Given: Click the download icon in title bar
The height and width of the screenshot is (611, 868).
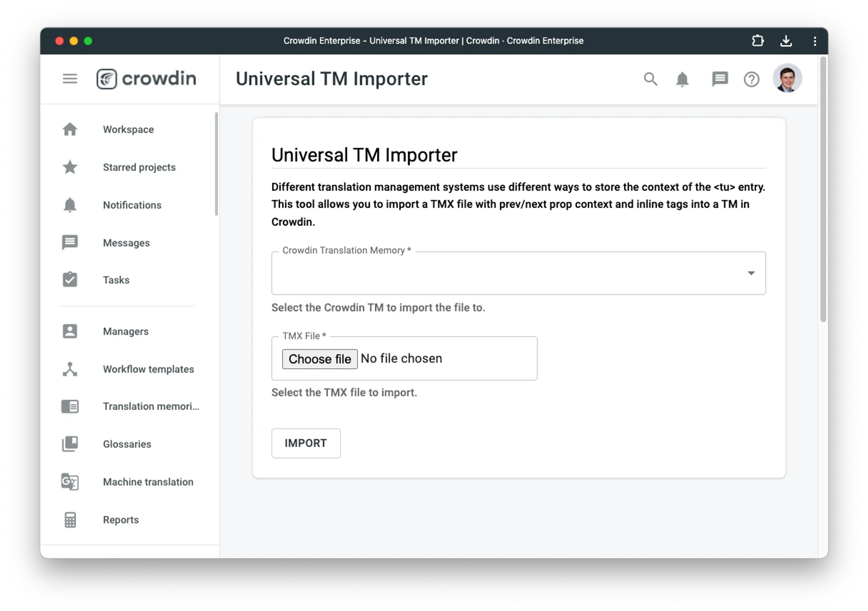Looking at the screenshot, I should click(786, 41).
